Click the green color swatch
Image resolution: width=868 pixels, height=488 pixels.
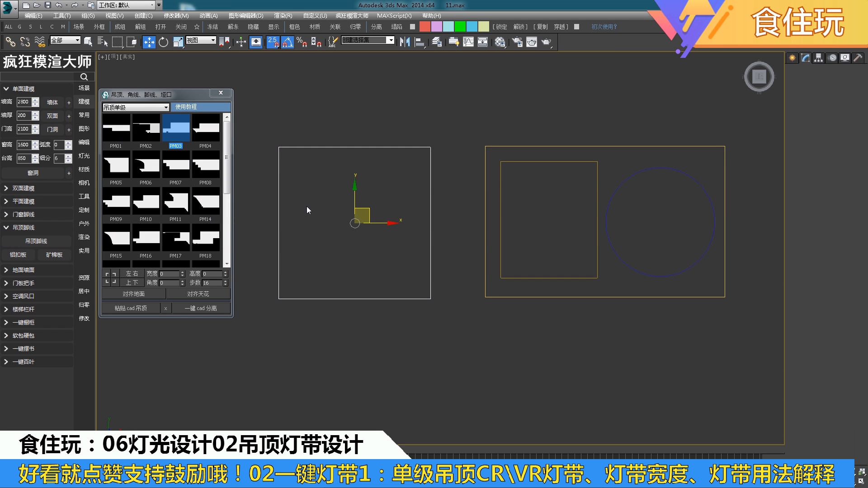point(460,27)
